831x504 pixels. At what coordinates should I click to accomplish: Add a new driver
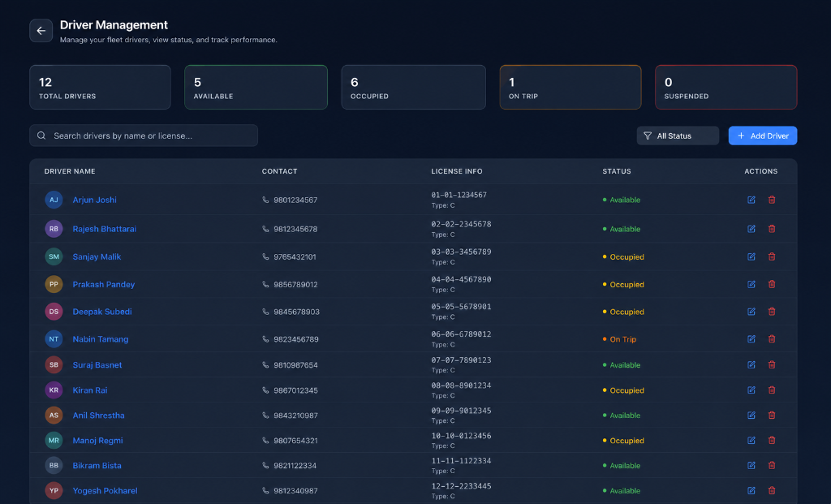[763, 136]
